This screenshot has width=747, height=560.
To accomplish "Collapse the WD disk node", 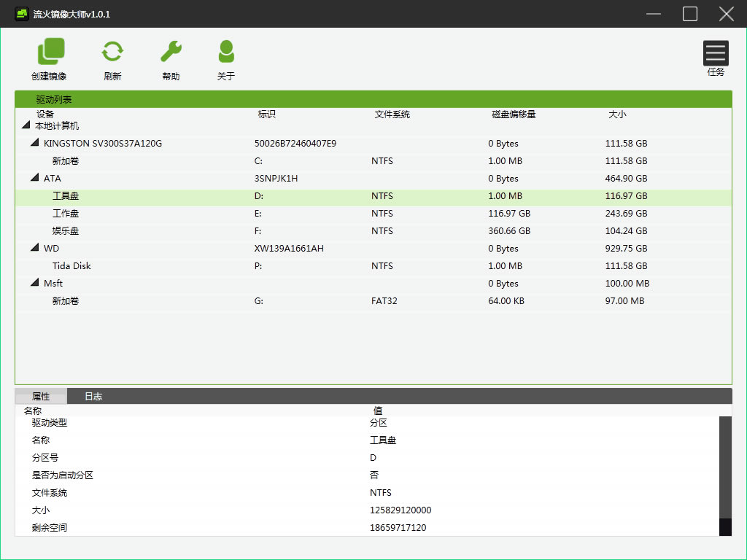I will click(x=34, y=248).
